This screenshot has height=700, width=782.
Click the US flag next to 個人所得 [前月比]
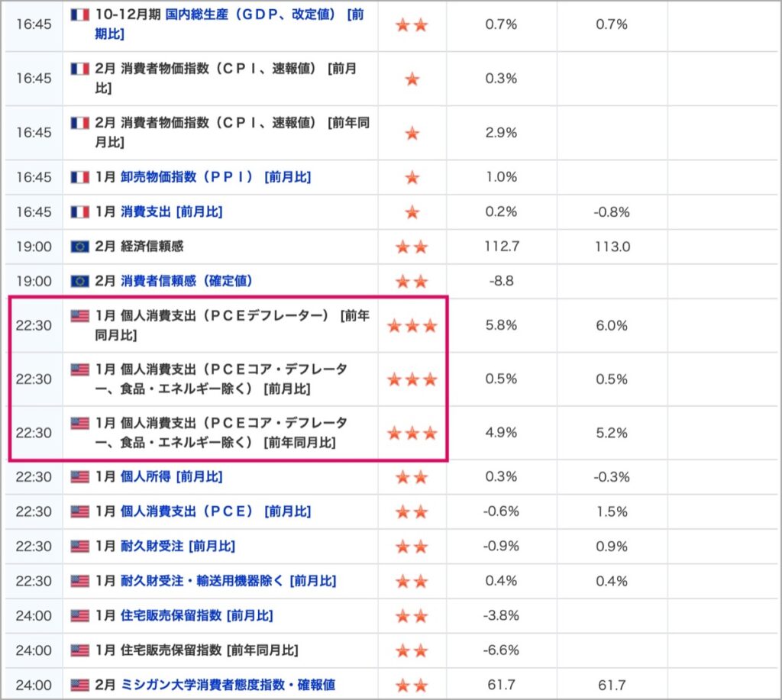click(79, 477)
